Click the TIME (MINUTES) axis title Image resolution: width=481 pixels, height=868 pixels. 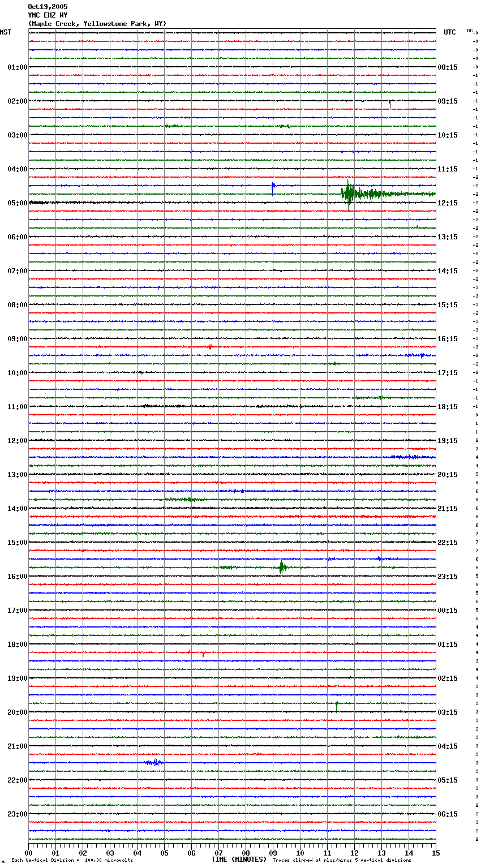(x=239, y=860)
